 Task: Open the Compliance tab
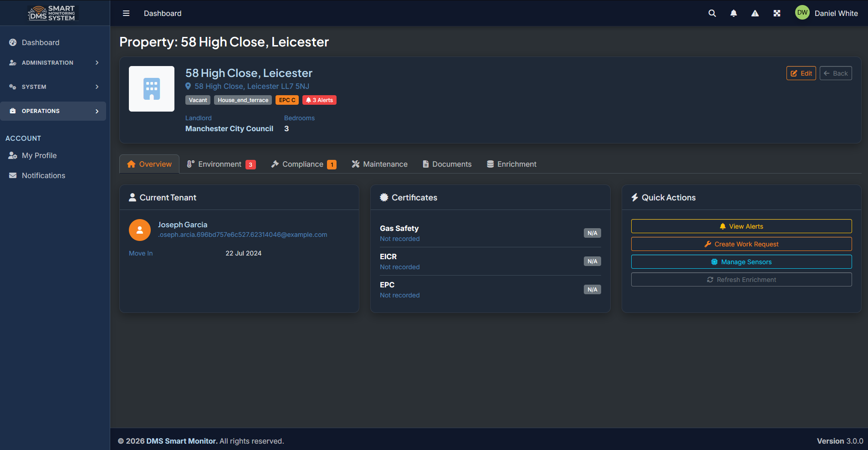point(303,164)
